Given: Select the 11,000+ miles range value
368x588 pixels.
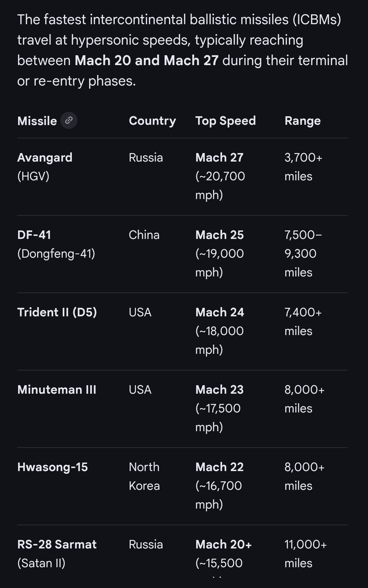Looking at the screenshot, I should tap(305, 554).
